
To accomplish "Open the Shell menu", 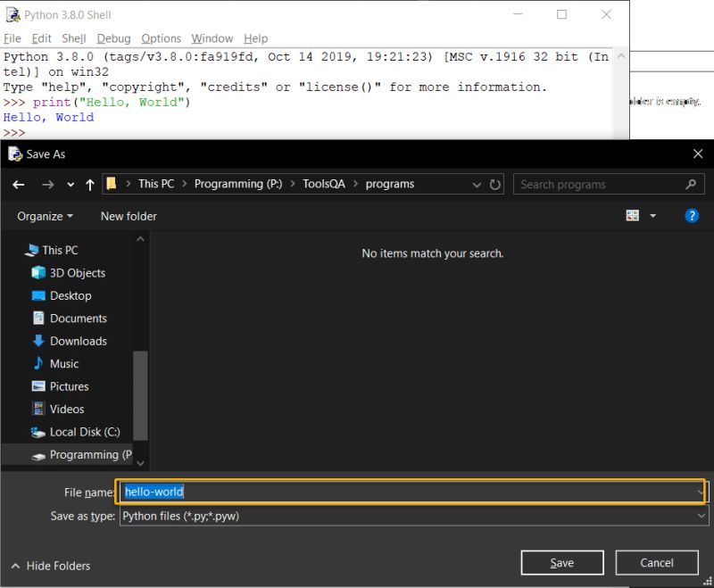I will pos(74,38).
